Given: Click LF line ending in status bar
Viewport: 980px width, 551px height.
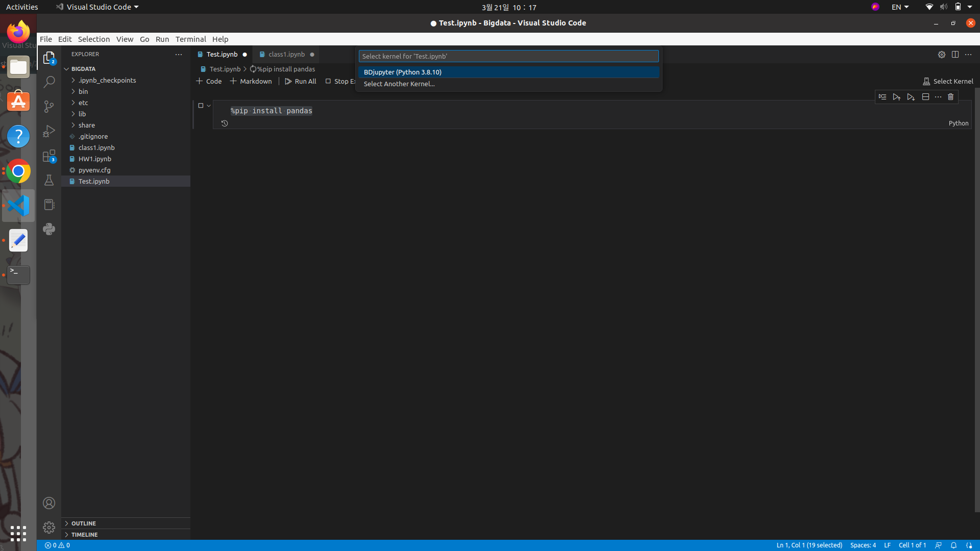Looking at the screenshot, I should point(888,545).
